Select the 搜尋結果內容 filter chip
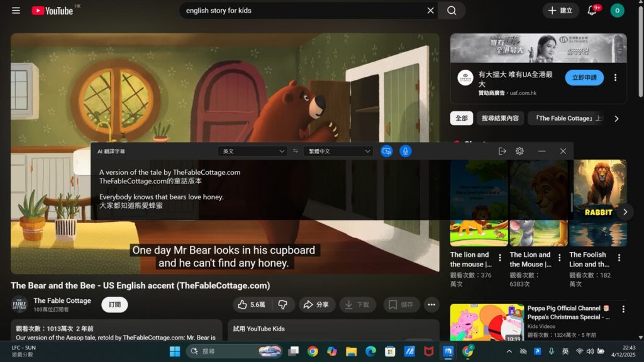 (x=500, y=118)
